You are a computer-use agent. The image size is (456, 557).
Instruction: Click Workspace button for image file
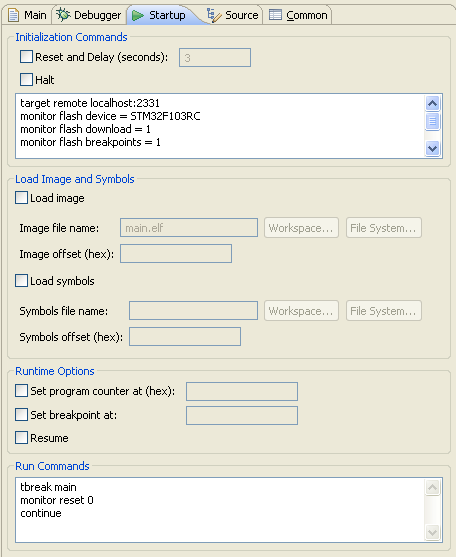coord(301,228)
